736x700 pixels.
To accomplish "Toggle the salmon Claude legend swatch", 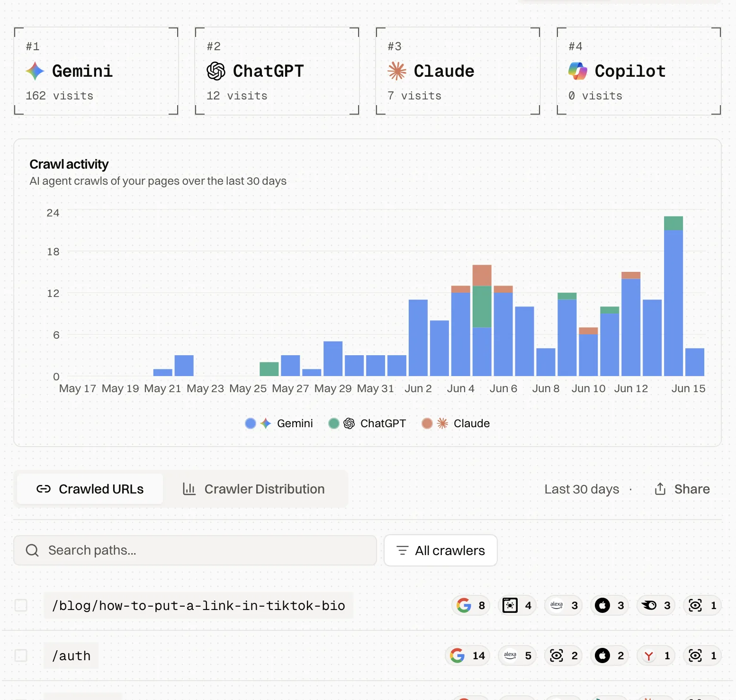I will (427, 423).
